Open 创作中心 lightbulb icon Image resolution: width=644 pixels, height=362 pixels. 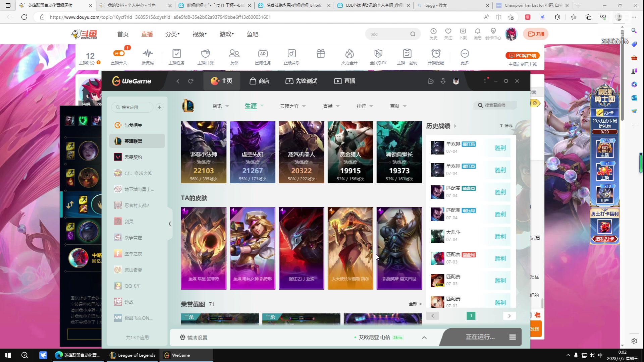coord(493,34)
